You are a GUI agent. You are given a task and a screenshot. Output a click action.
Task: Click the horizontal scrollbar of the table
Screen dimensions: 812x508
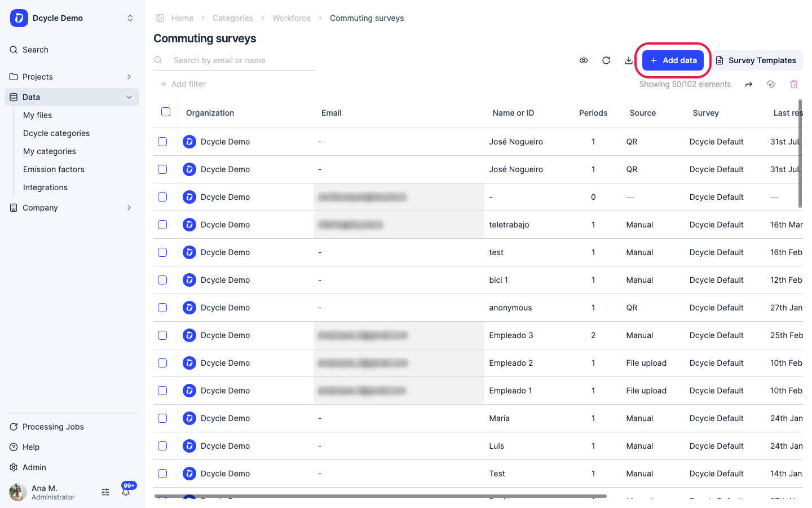tap(381, 496)
